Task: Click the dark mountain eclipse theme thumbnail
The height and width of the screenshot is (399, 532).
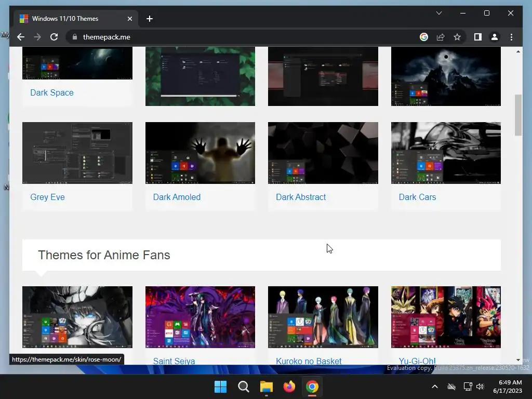Action: click(446, 76)
